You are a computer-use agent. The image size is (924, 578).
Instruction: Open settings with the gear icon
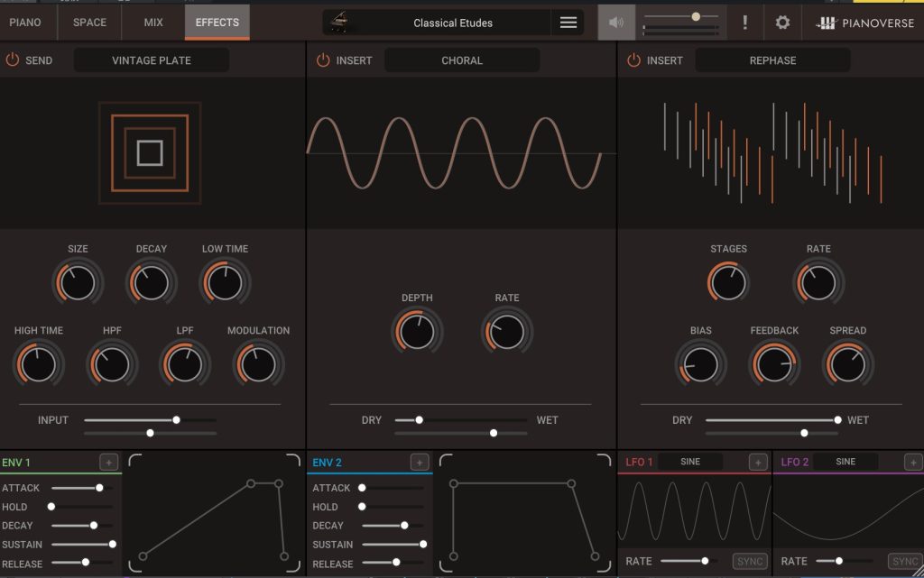(782, 23)
